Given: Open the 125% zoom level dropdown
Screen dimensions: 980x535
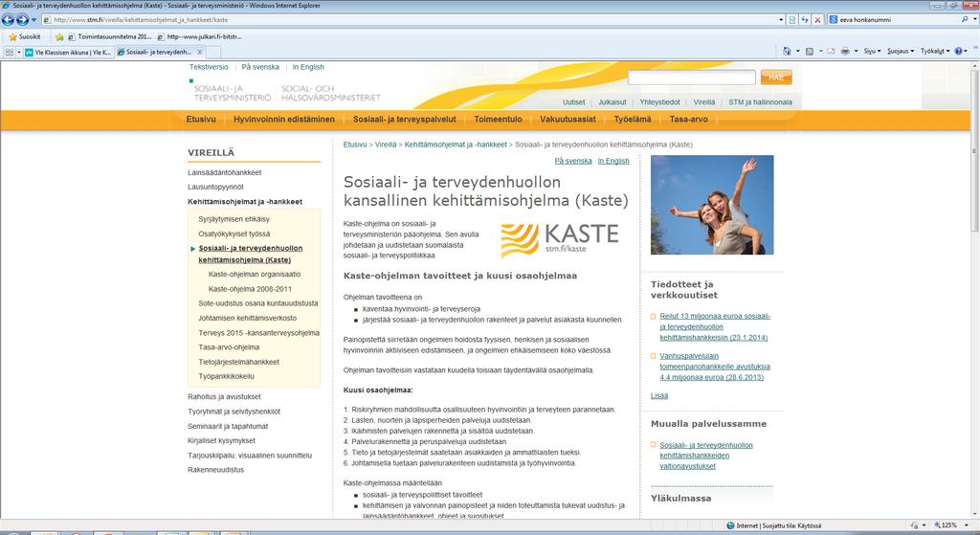Looking at the screenshot, I should tap(966, 525).
